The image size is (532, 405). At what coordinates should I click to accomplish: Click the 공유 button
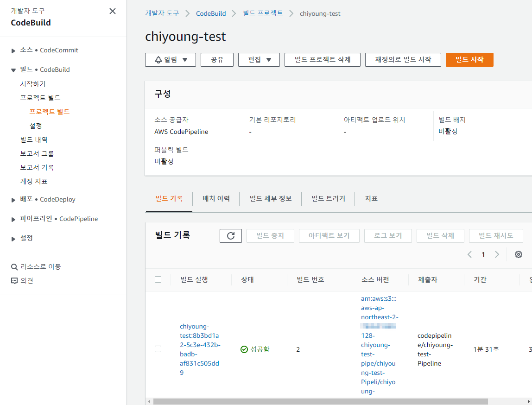click(217, 60)
